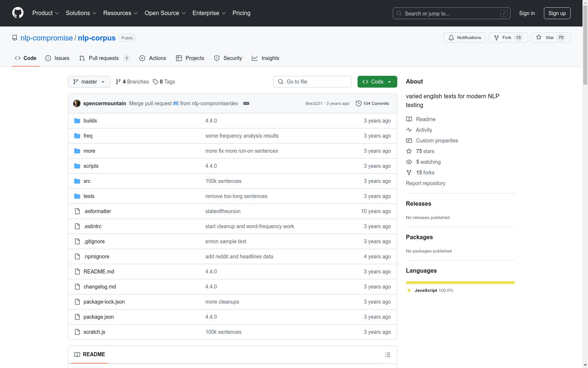Click the Sign in link
The width and height of the screenshot is (588, 368).
(x=527, y=13)
